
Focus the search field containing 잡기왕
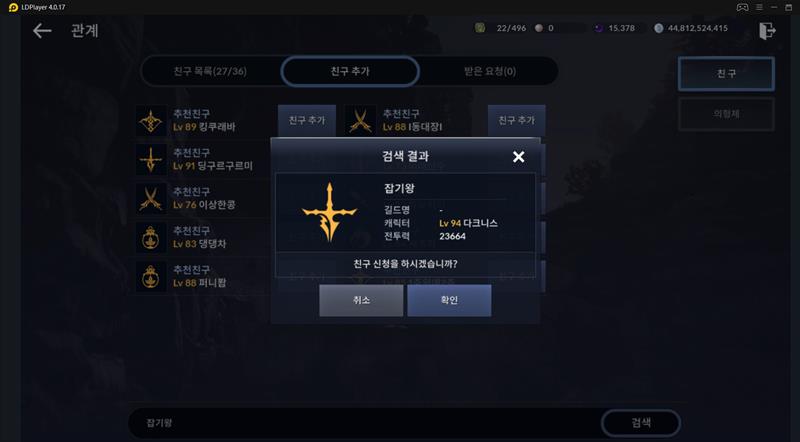tap(365, 423)
